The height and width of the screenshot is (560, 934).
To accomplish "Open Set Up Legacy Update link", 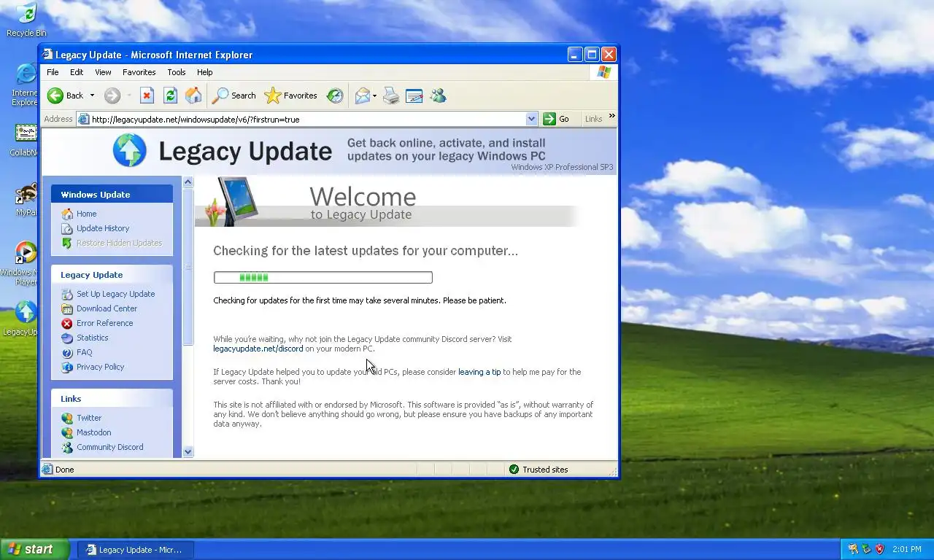I will (115, 294).
